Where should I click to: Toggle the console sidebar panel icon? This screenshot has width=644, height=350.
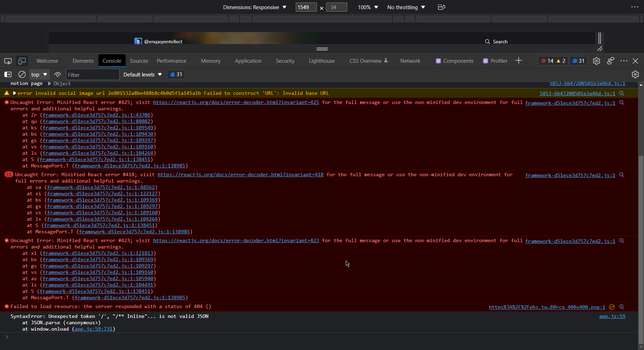(8, 74)
